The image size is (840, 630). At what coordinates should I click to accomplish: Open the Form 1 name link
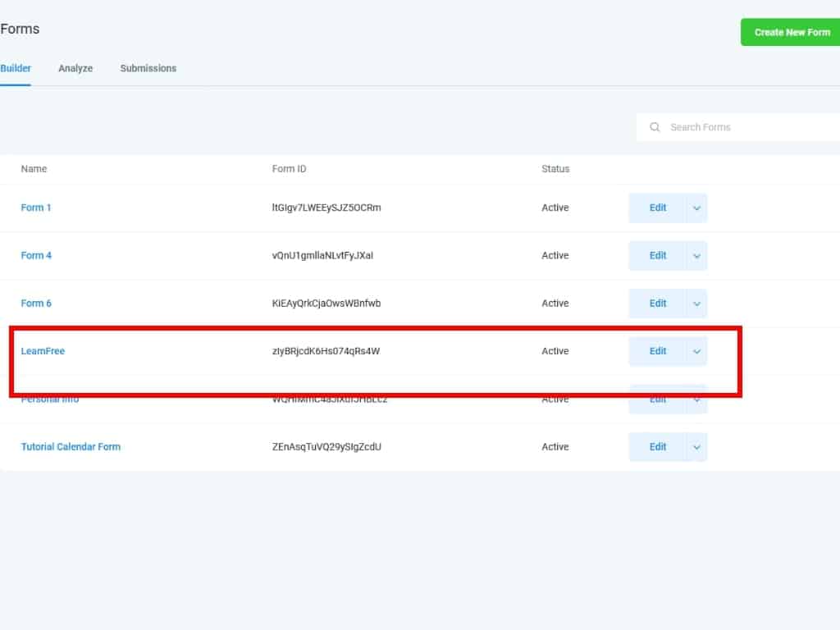[x=36, y=208]
